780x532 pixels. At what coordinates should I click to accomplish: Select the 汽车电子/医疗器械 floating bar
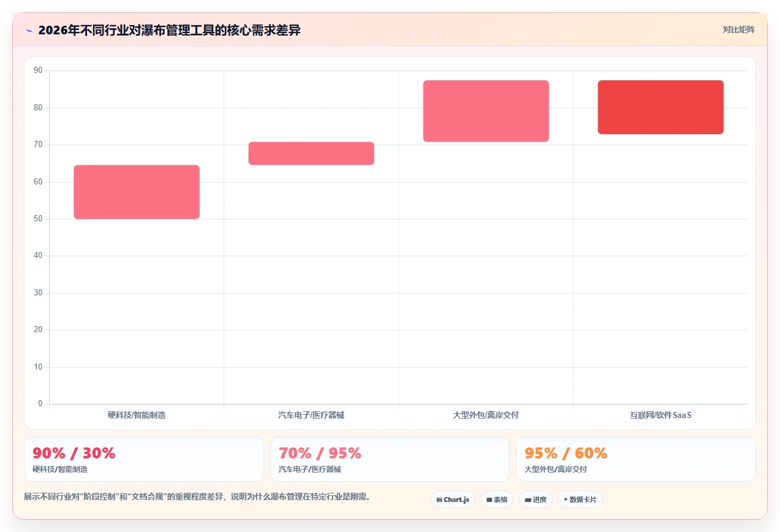pos(311,153)
